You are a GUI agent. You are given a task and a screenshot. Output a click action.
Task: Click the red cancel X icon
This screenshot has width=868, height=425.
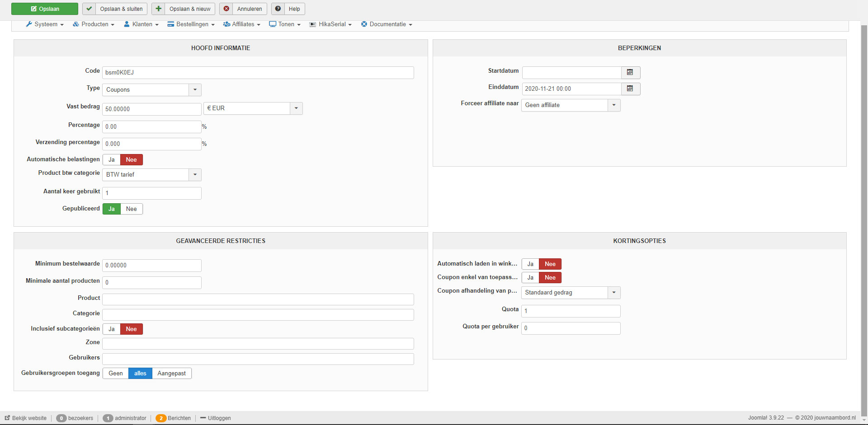(226, 9)
